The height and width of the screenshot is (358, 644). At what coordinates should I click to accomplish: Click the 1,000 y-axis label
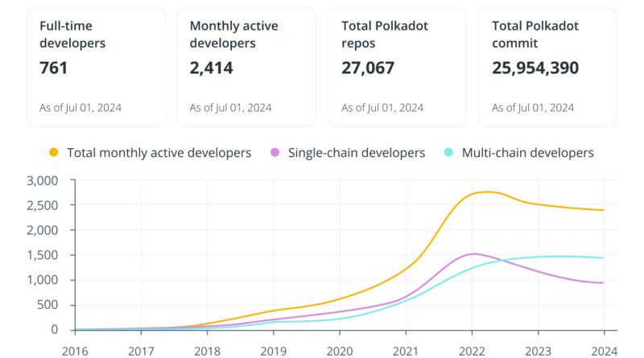(x=43, y=280)
